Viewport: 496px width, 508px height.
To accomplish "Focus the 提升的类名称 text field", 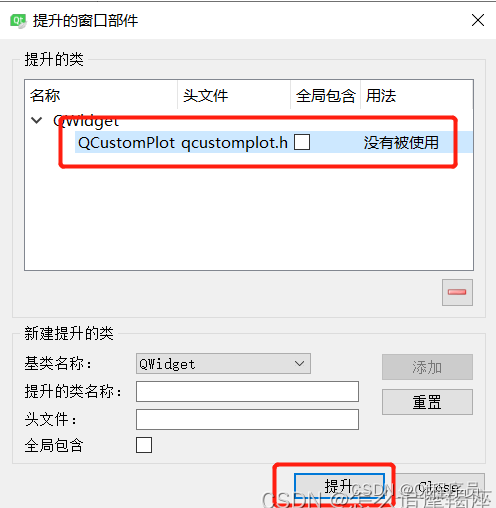I will click(247, 392).
